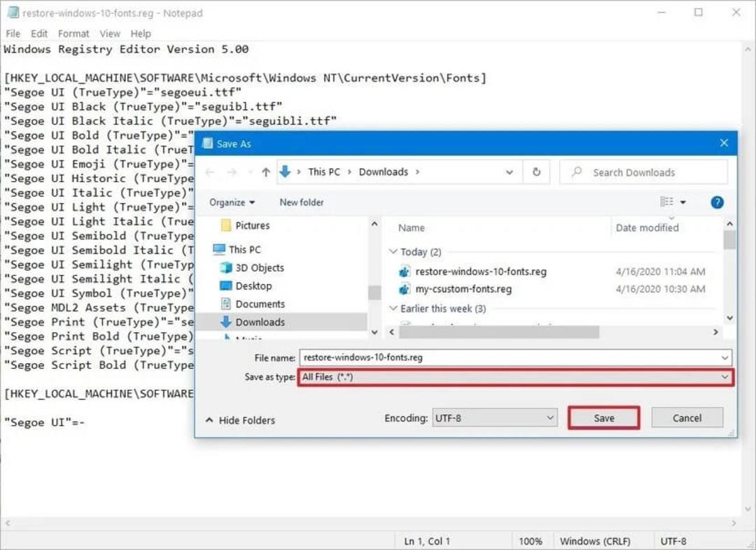The width and height of the screenshot is (756, 550).
Task: Open the Encoding UTF-8 dropdown
Action: click(x=495, y=418)
